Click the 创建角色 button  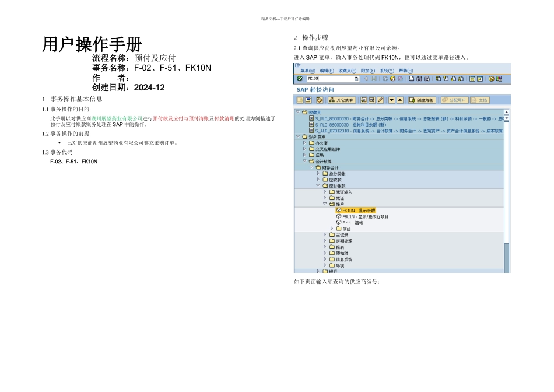pos(422,100)
